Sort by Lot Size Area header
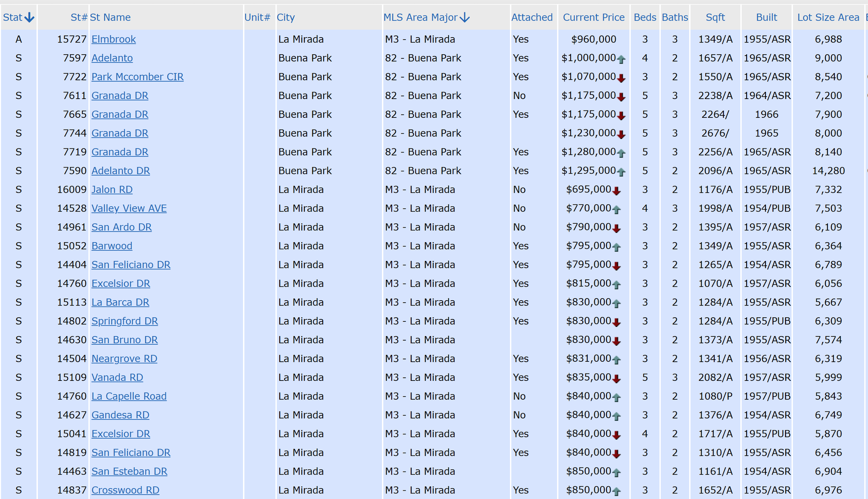868x499 pixels. (x=828, y=17)
